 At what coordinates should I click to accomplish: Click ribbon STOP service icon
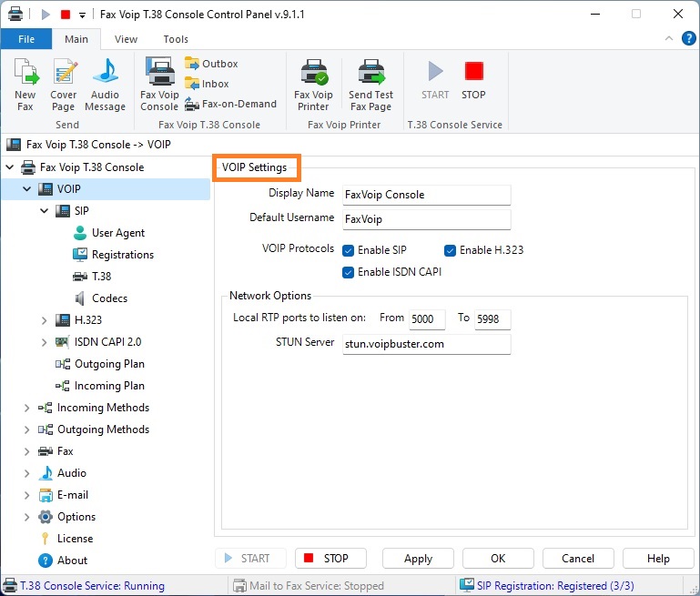(x=473, y=80)
